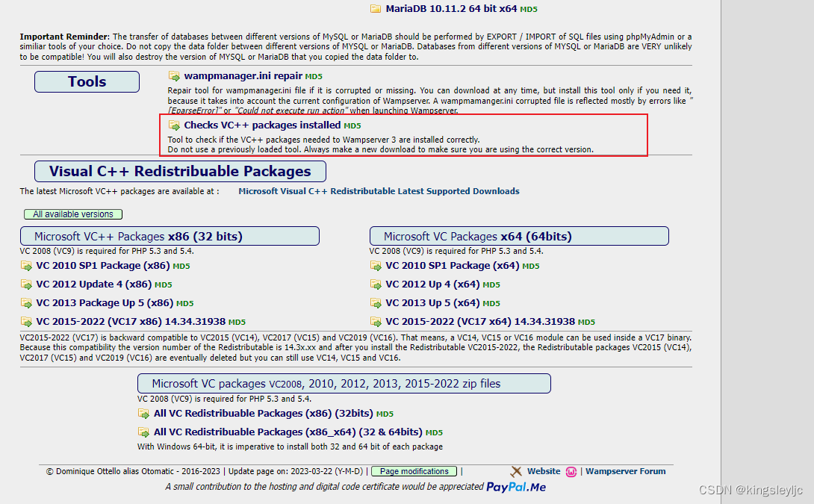Click the icon beside All VC Redistribuable Packages (x86)

143,414
